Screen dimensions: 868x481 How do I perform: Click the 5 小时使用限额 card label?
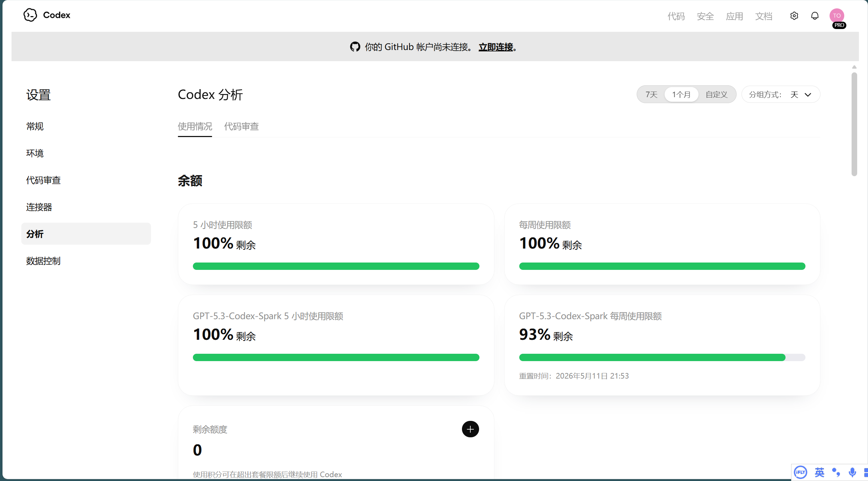point(223,225)
